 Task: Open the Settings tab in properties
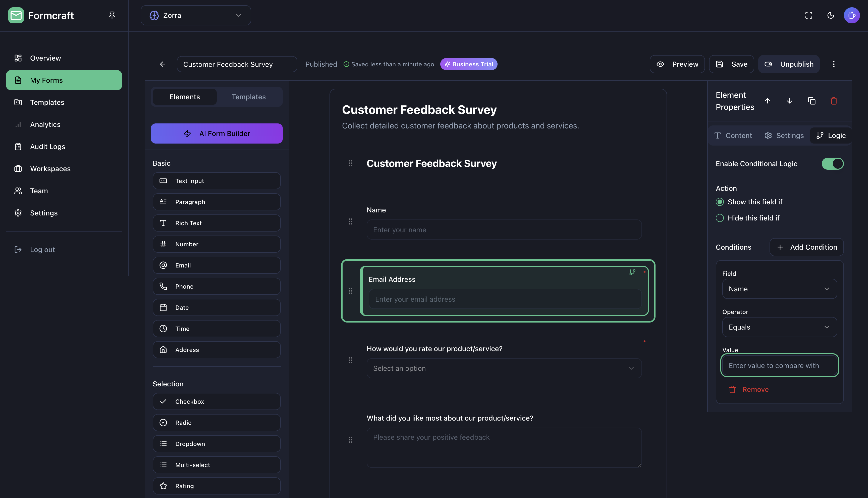click(784, 135)
